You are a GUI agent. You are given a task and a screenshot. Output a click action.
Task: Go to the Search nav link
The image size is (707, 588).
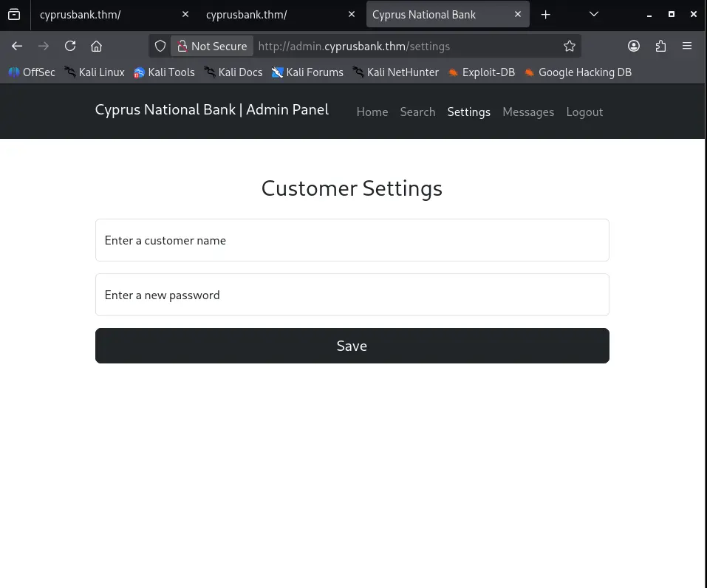tap(417, 112)
